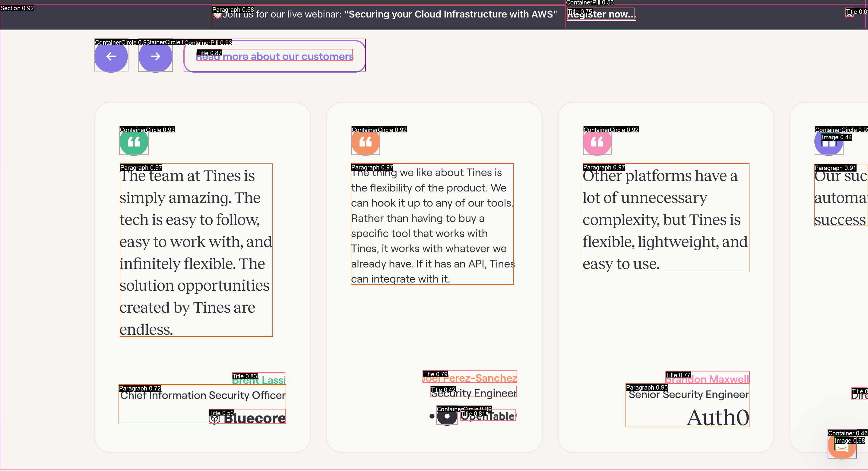868x471 pixels.
Task: Click the orange quote mark icon
Action: [365, 141]
